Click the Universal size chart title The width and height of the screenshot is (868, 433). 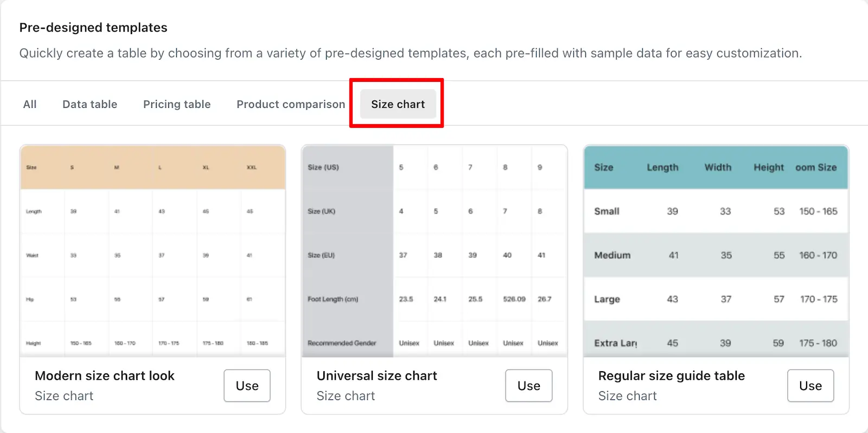[x=377, y=376]
